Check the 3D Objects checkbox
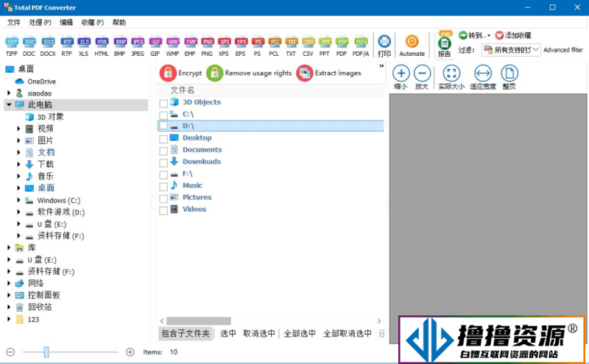 tap(163, 103)
